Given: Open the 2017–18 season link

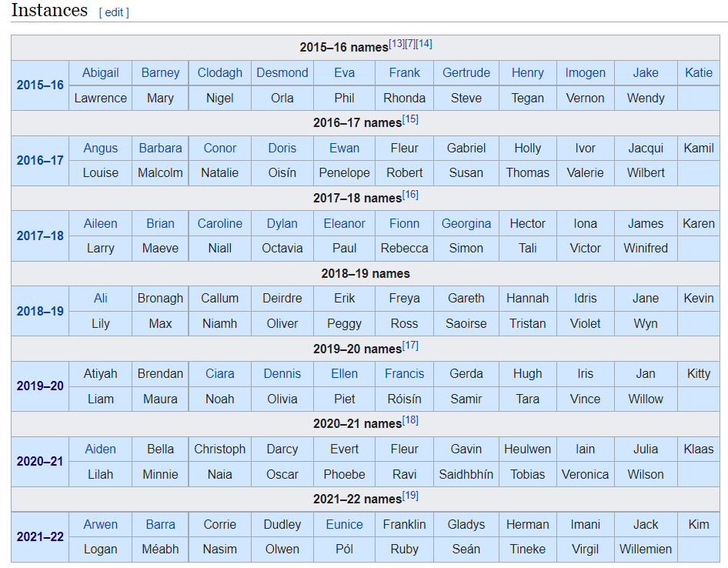Looking at the screenshot, I should pos(40,236).
